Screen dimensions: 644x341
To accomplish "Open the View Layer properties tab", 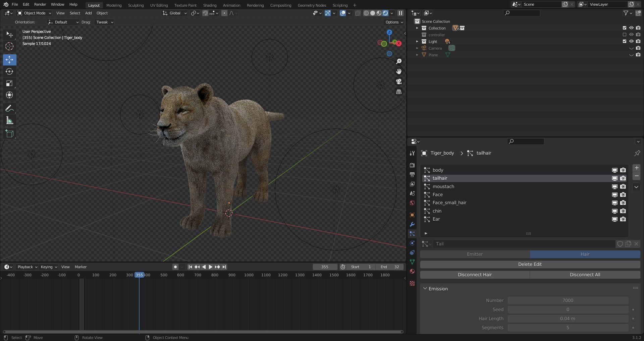I will 412,184.
